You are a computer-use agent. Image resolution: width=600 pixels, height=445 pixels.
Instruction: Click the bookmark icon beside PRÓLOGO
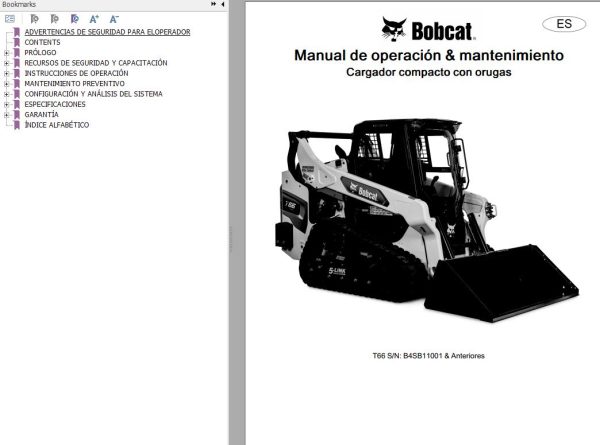point(17,52)
